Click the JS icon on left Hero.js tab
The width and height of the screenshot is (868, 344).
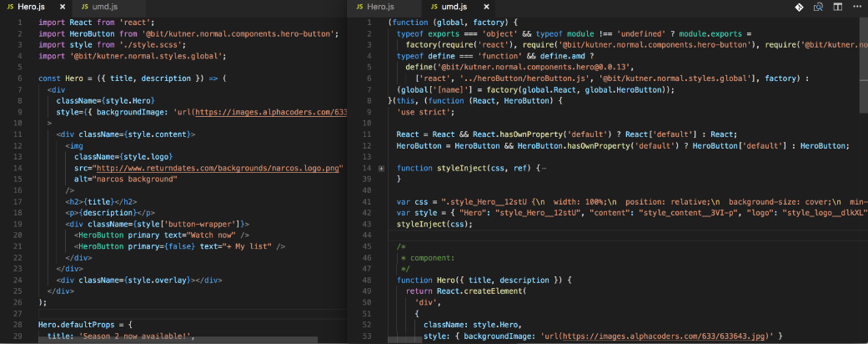tap(9, 7)
